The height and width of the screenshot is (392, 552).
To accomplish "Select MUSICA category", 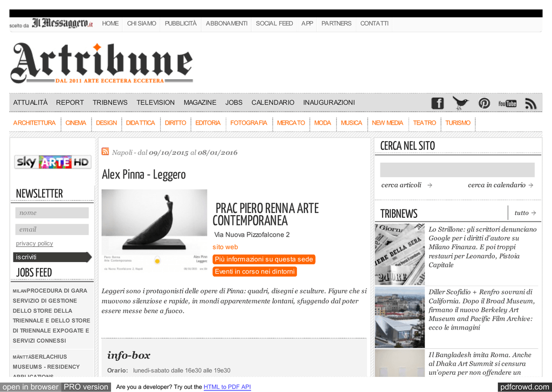I will [351, 122].
